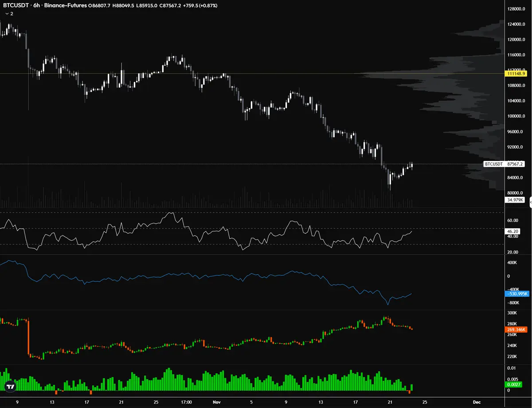The image size is (532, 408).
Task: Click the BTCUSDT 87567.2 last price label
Action: (504, 164)
